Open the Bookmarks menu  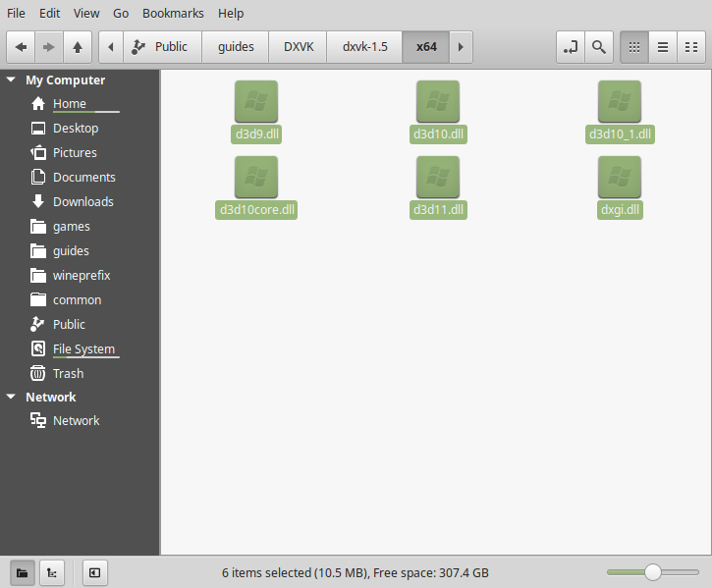pos(173,13)
